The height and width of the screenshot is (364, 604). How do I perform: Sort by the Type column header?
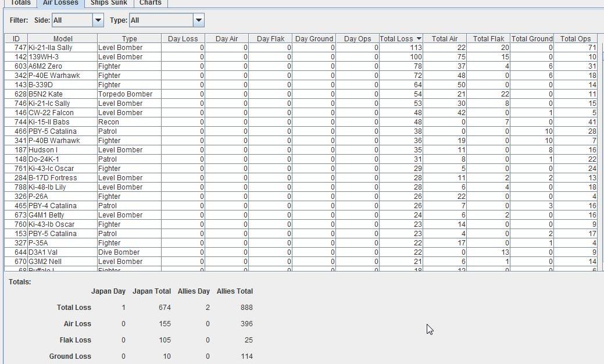point(130,38)
